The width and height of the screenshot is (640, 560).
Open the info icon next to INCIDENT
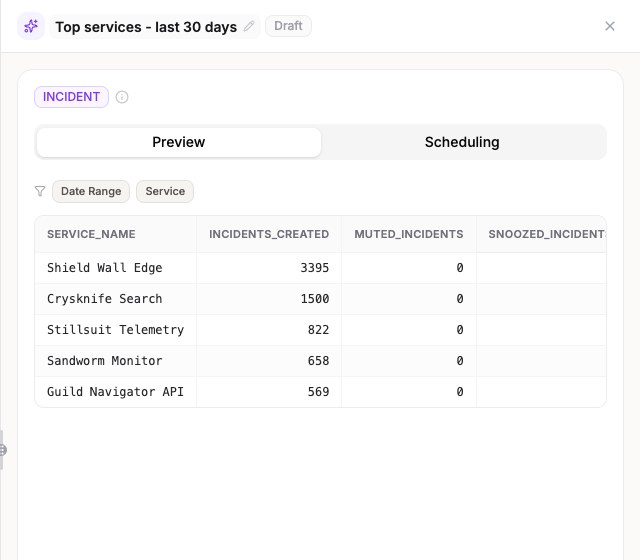(x=122, y=97)
